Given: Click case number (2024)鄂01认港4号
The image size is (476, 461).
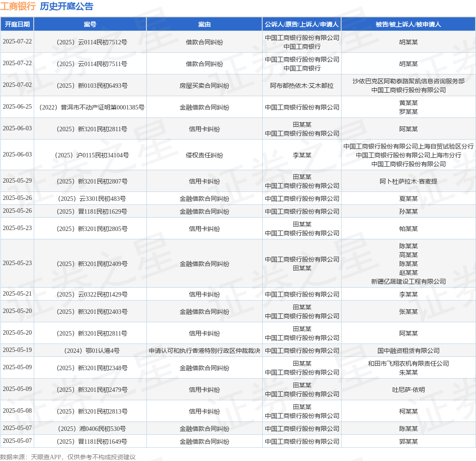Looking at the screenshot, I should click(x=90, y=351).
